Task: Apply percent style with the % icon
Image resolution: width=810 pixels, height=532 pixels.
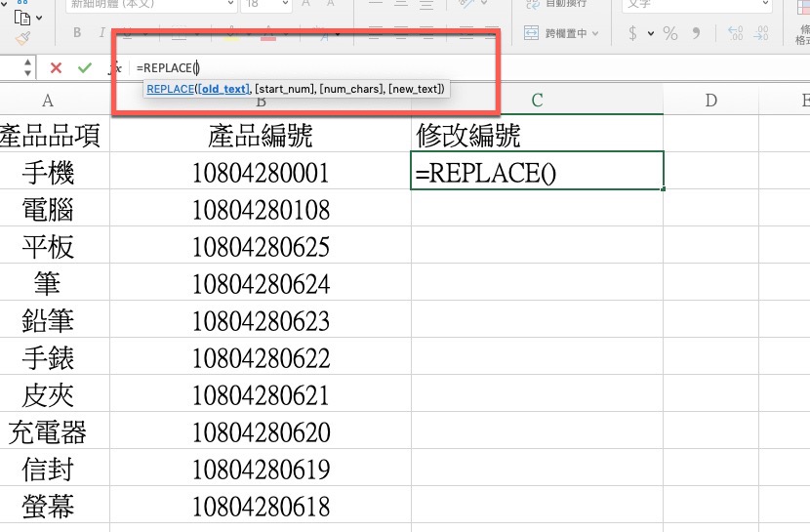Action: 670,33
